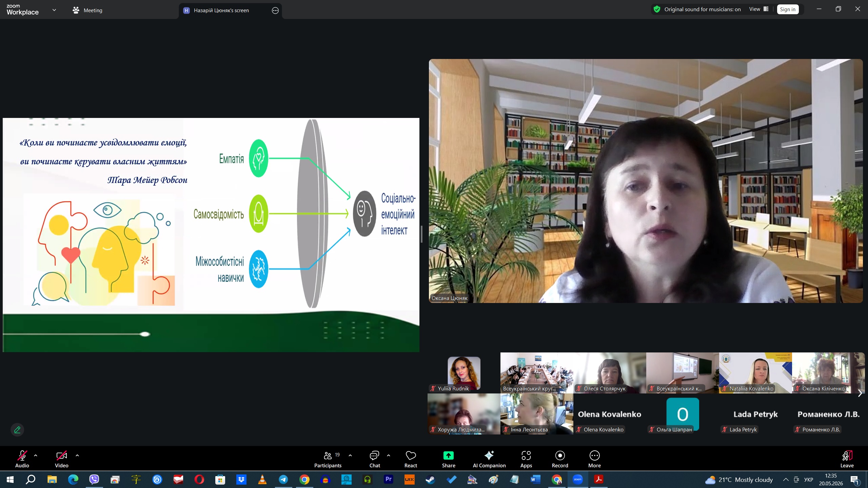This screenshot has width=868, height=488.
Task: Leave the meeting
Action: pyautogui.click(x=847, y=459)
